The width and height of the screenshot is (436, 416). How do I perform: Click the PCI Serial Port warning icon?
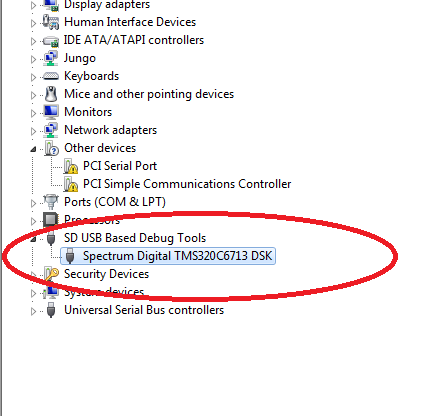click(x=71, y=166)
